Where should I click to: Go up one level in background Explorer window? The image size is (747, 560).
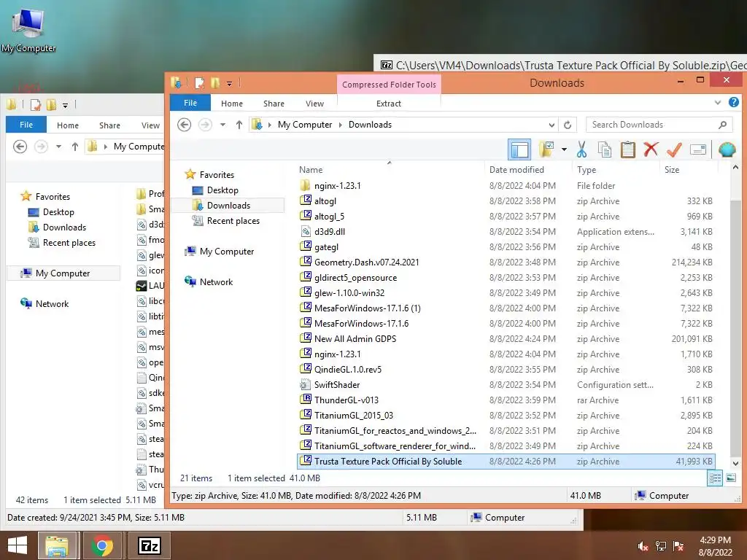click(75, 147)
